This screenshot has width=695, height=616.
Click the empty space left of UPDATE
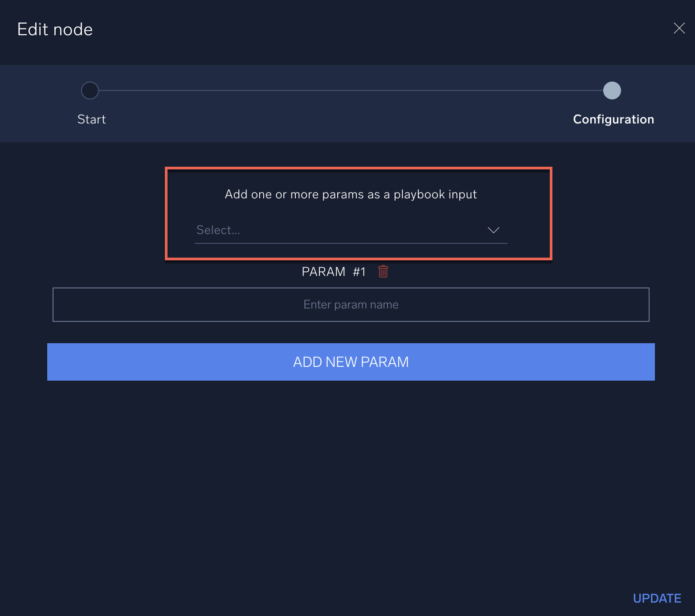tap(401, 598)
